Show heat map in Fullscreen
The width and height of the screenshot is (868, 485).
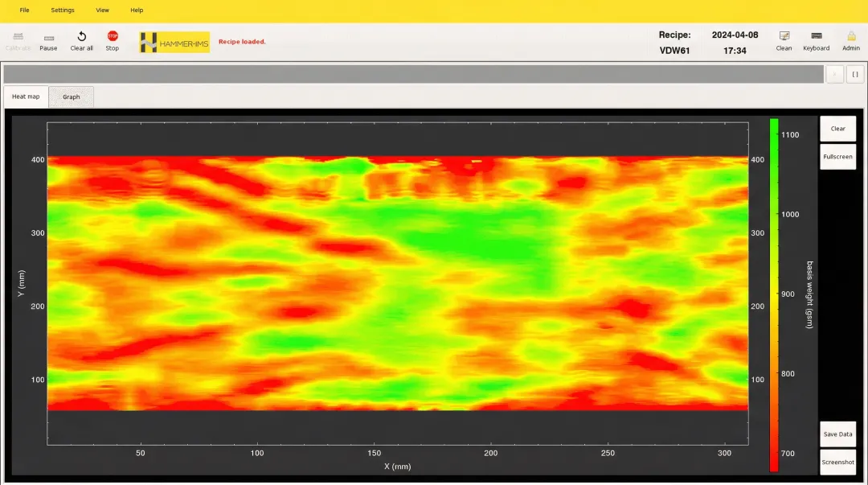837,157
